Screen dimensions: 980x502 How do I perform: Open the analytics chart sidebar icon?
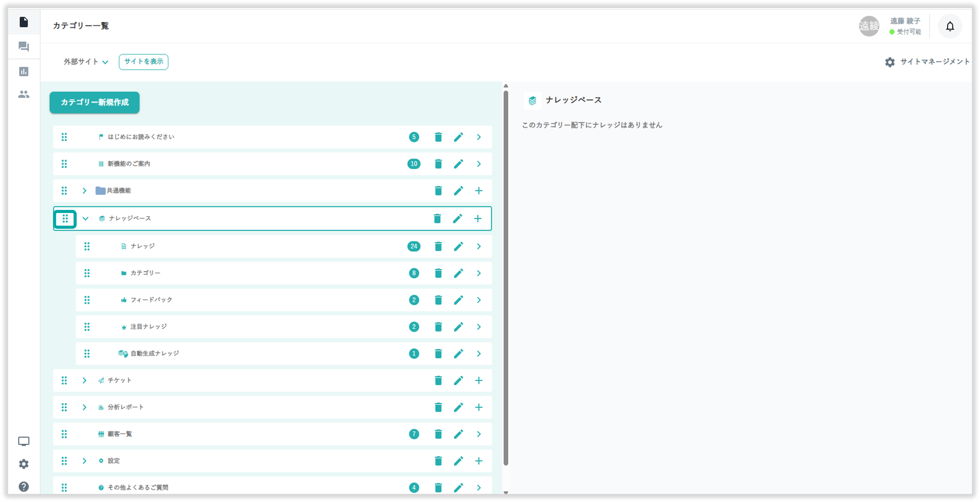(24, 72)
